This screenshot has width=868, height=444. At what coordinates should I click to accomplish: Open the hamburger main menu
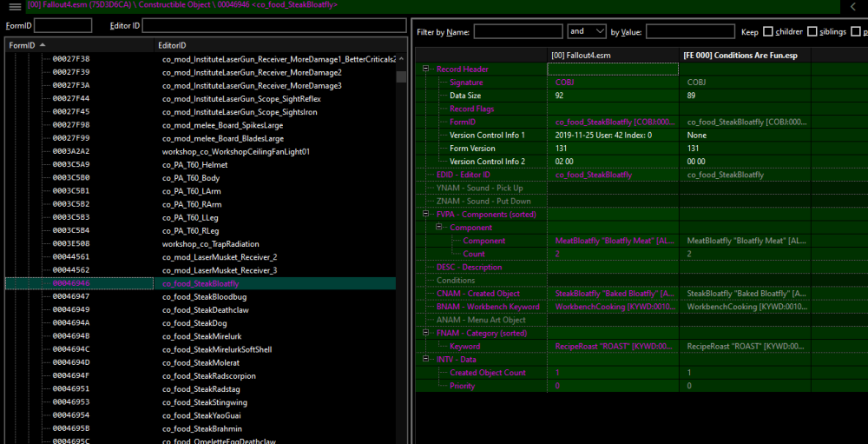[x=16, y=7]
